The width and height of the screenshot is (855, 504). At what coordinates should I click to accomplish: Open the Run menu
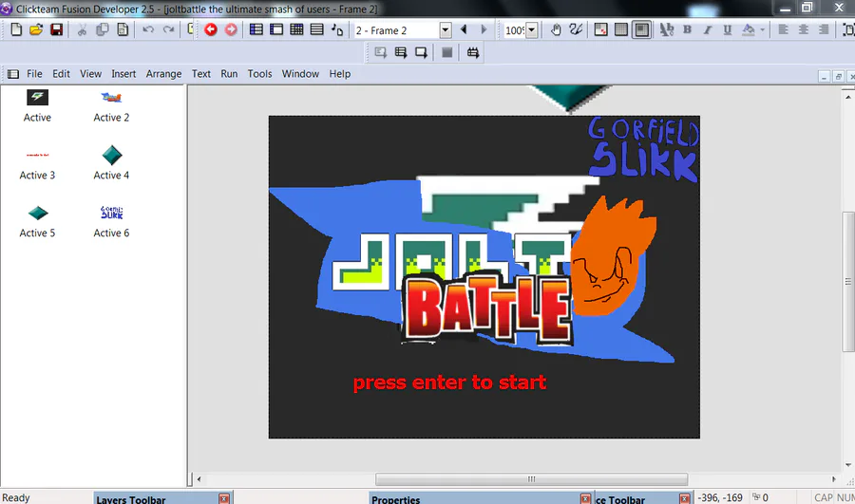(x=229, y=73)
